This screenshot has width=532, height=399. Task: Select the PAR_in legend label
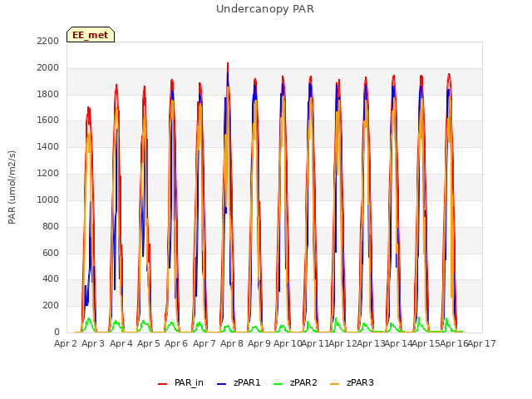tap(189, 382)
